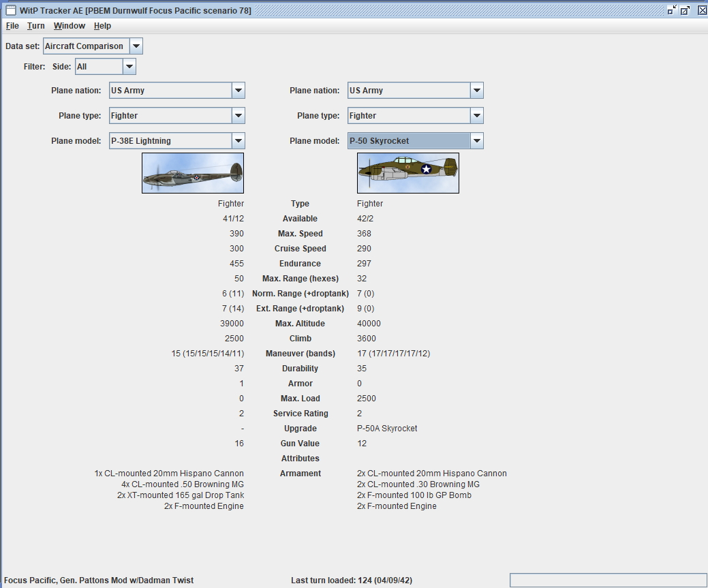Screen dimensions: 708x588
Task: Open the Window menu
Action: point(69,26)
